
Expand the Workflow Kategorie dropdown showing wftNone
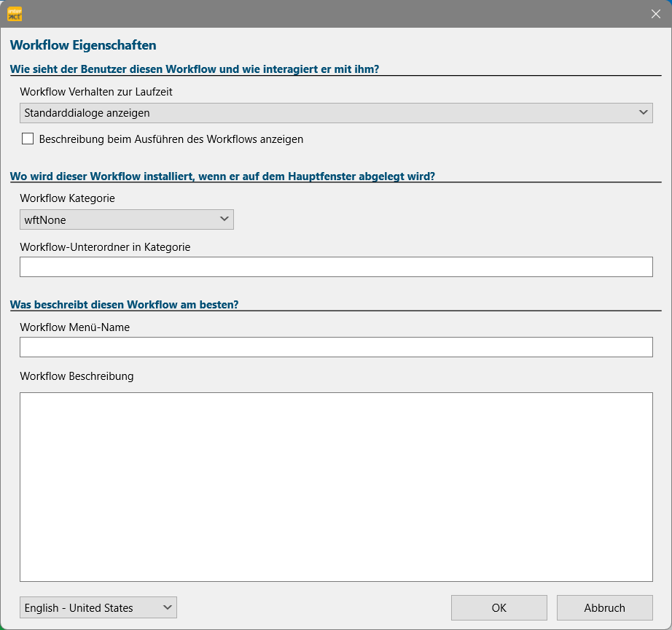126,219
